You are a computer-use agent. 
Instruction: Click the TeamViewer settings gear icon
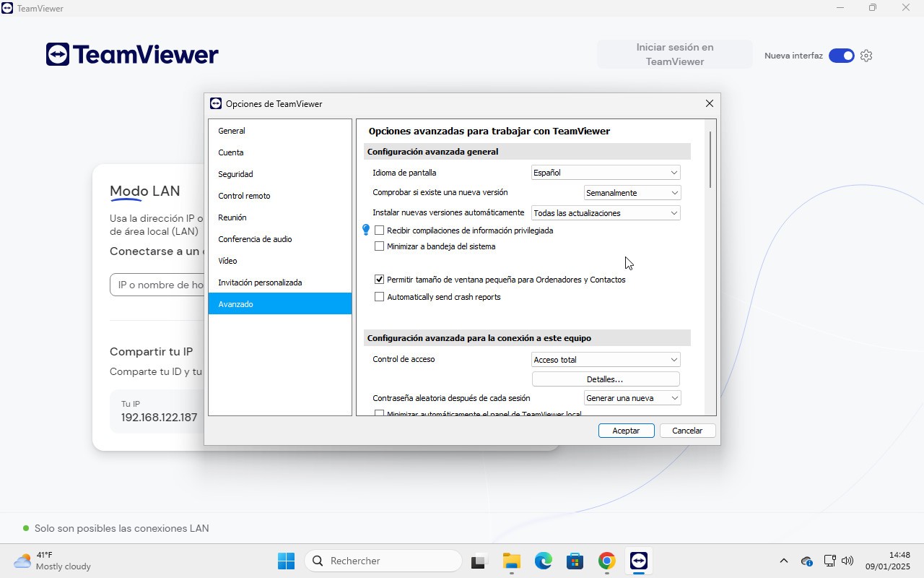pyautogui.click(x=866, y=56)
